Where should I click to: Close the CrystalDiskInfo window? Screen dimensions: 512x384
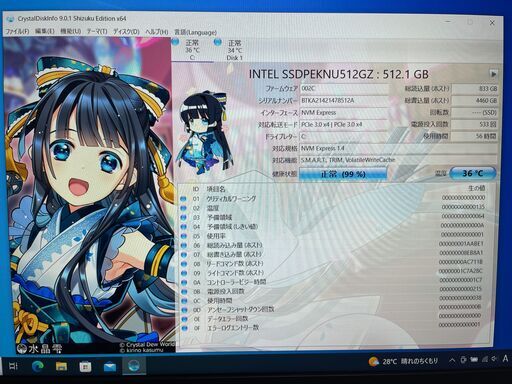pyautogui.click(x=492, y=23)
